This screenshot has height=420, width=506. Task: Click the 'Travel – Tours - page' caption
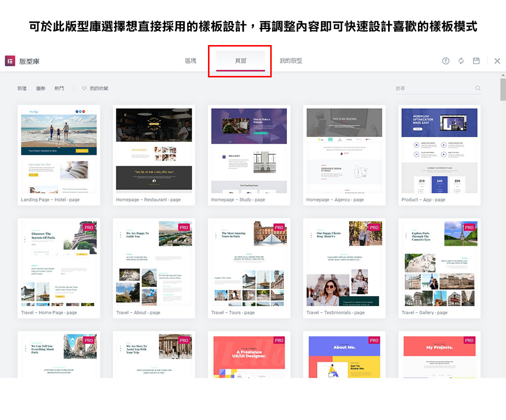pos(233,313)
